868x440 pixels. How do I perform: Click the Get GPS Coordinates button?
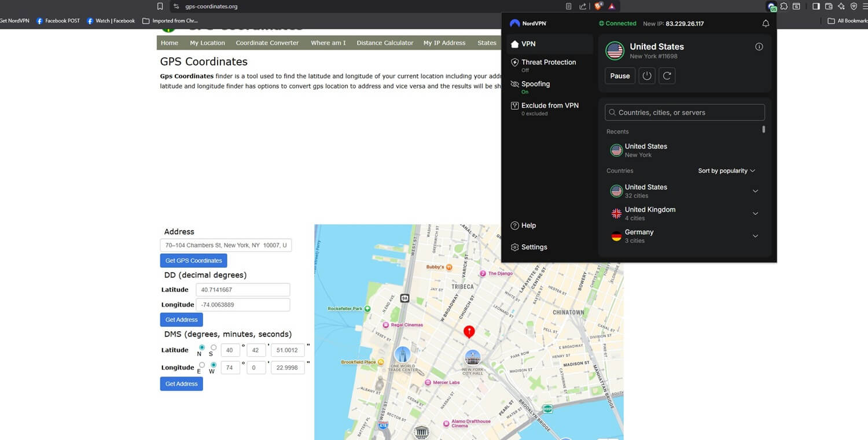click(x=193, y=260)
